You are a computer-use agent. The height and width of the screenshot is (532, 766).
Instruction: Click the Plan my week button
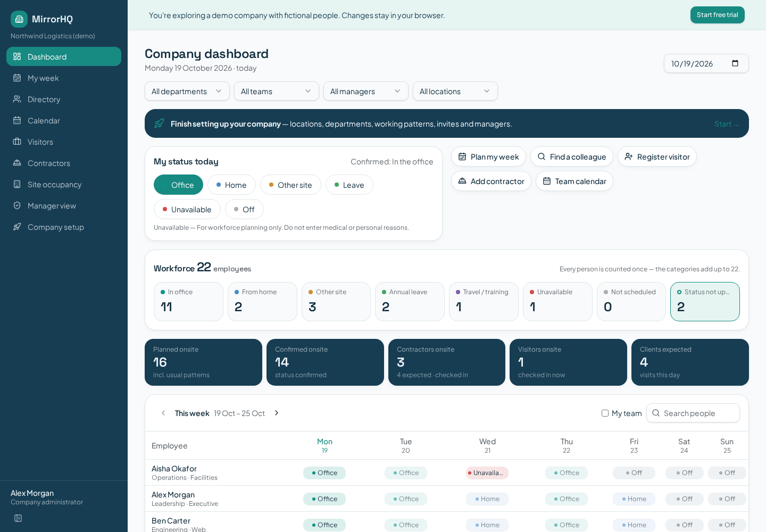click(x=488, y=156)
